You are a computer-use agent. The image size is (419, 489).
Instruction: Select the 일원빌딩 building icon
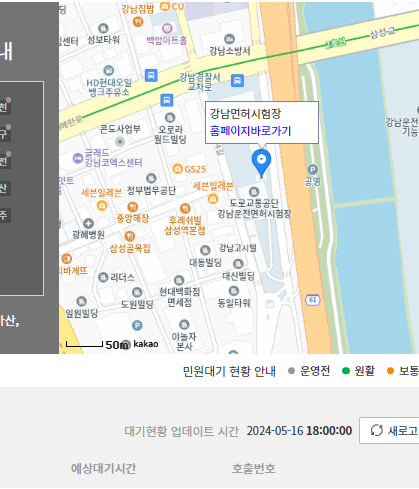coord(81,301)
